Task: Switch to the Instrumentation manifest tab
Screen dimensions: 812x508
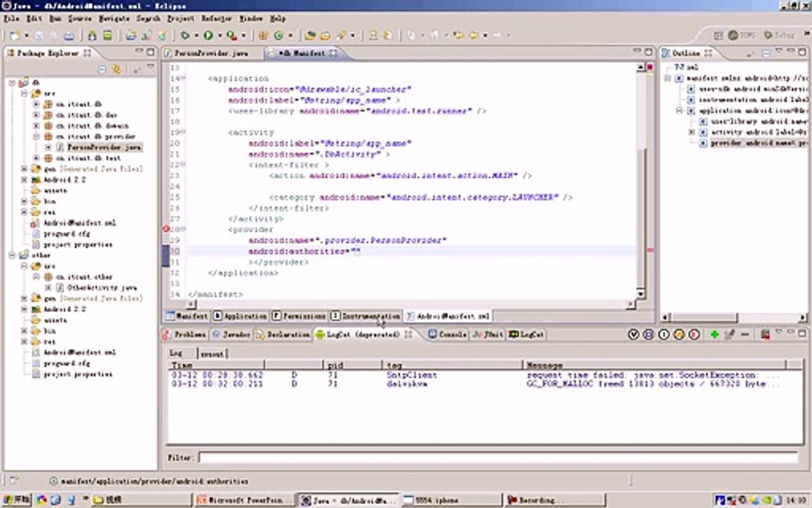Action: click(366, 315)
